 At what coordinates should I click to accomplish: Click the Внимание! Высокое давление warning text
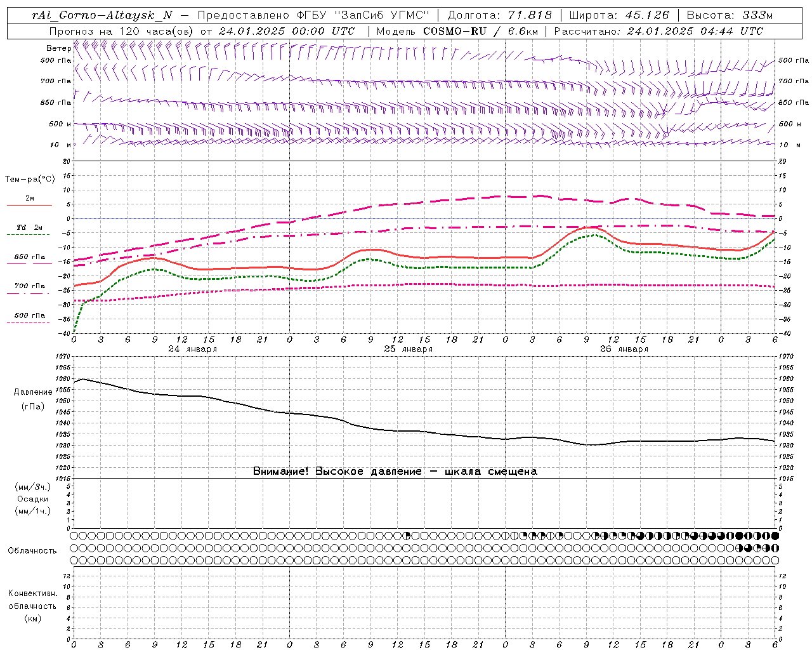tap(395, 471)
